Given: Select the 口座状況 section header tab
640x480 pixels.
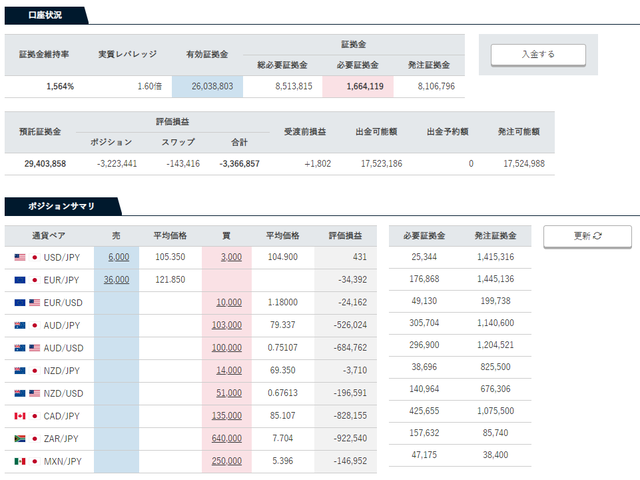Looking at the screenshot, I should (x=43, y=15).
